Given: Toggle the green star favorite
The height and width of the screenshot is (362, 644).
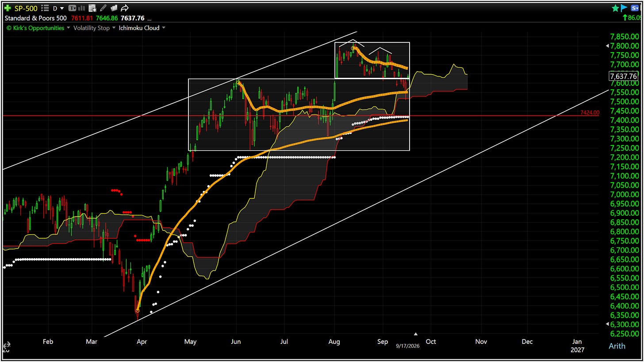Looking at the screenshot, I should coord(615,8).
